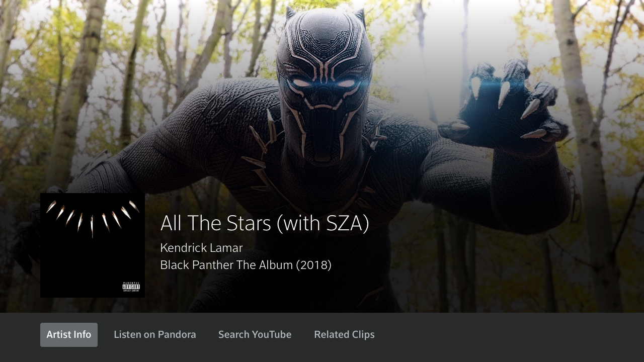Click album name Black Panther The Album

coord(226,265)
